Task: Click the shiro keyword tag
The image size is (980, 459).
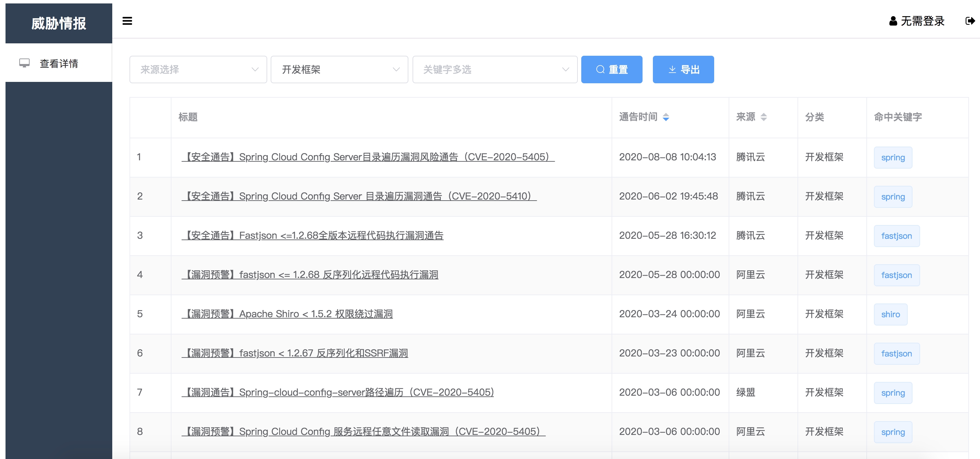Action: click(x=890, y=314)
